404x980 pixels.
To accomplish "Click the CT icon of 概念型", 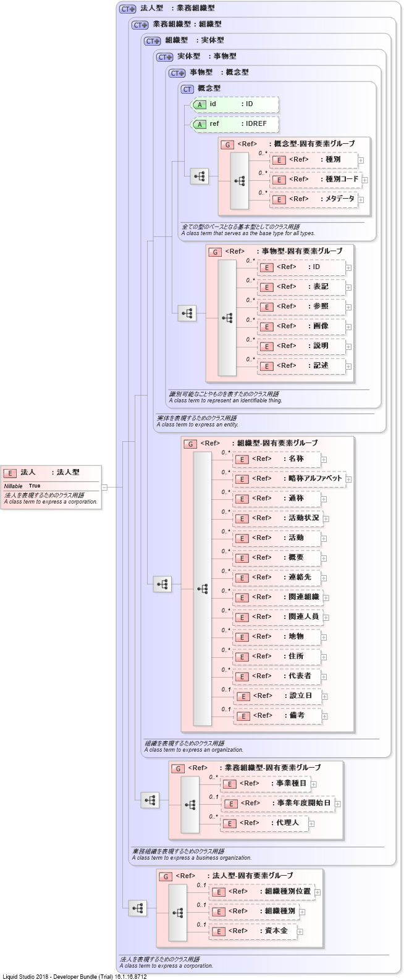I will coord(187,89).
